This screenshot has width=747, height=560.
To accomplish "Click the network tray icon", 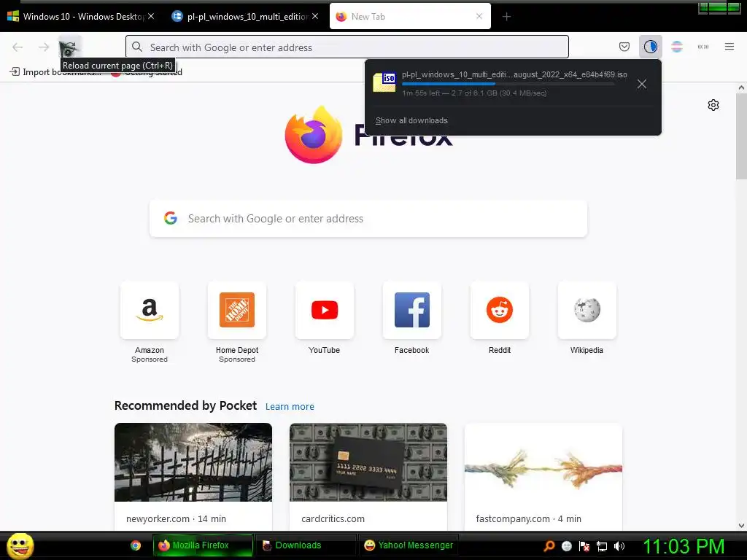I will coord(602,545).
